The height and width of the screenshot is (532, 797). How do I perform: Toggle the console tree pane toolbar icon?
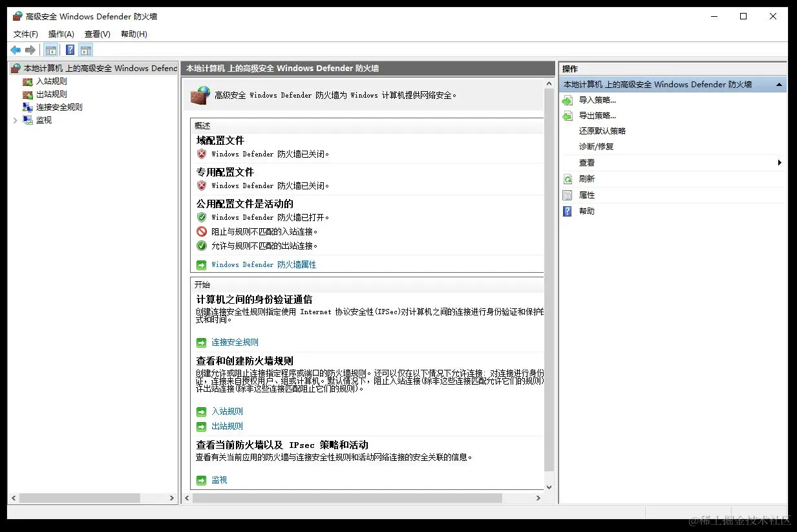click(51, 50)
